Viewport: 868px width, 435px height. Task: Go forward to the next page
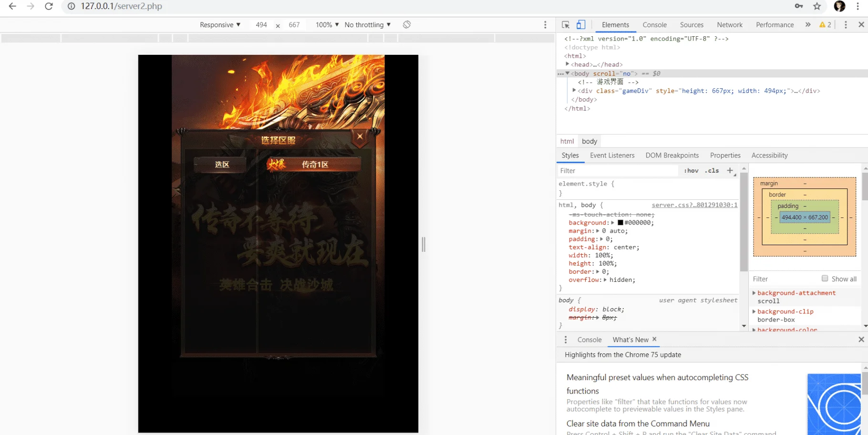[x=31, y=6]
